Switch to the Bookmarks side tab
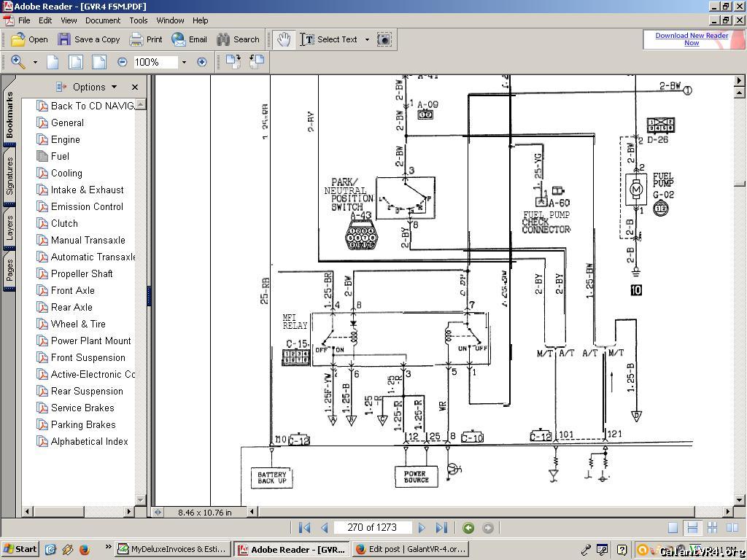Viewport: 747px width, 560px height. [9, 116]
